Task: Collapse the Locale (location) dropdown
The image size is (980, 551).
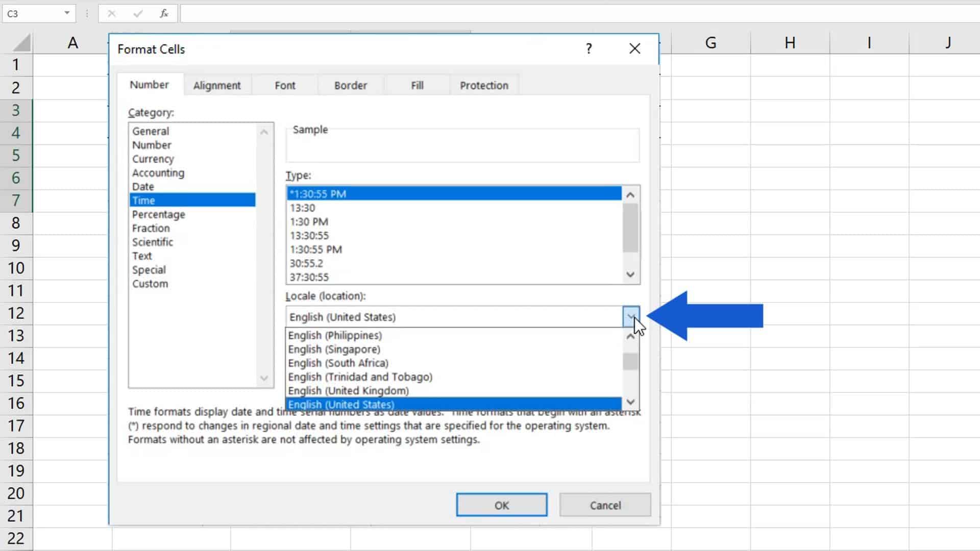Action: [632, 316]
